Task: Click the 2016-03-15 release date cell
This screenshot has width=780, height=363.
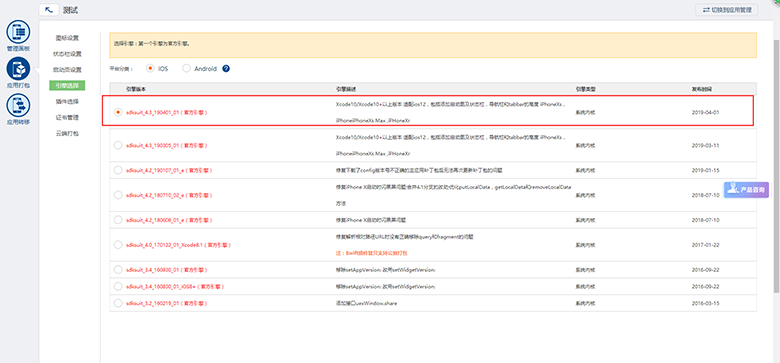Action: [x=705, y=303]
